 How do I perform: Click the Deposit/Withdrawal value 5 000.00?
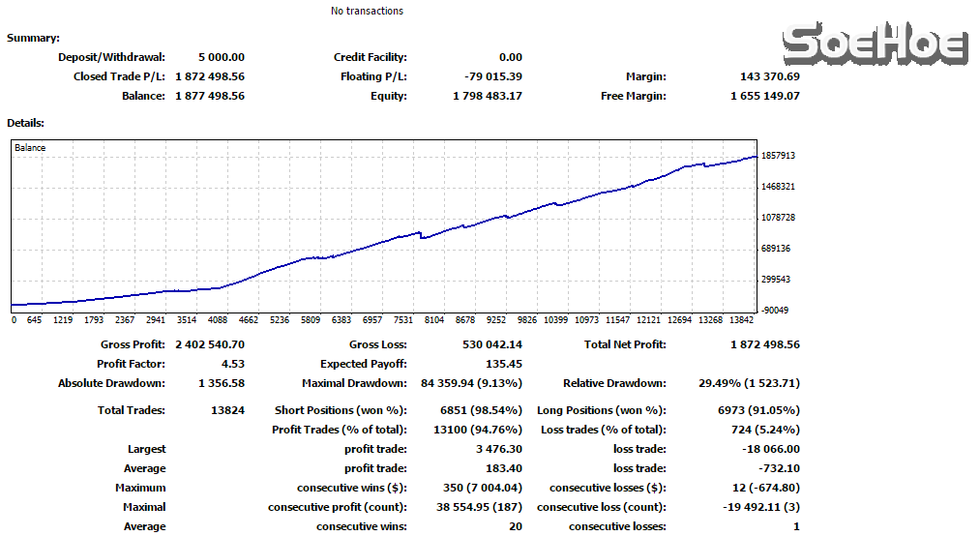pyautogui.click(x=221, y=57)
